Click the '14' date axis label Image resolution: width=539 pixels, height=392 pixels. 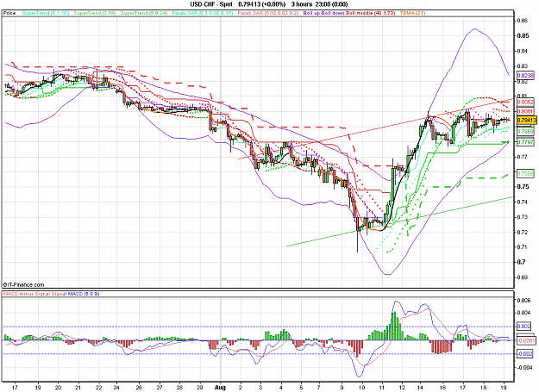[420, 388]
